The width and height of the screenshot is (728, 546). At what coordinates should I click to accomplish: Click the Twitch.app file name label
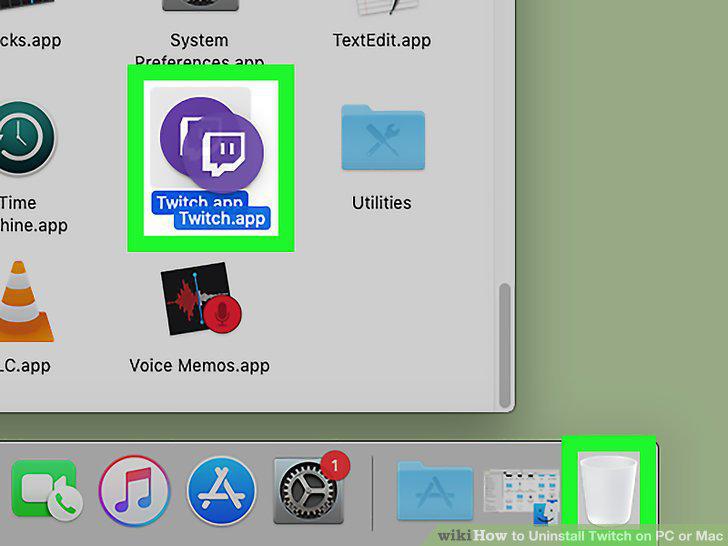222,218
